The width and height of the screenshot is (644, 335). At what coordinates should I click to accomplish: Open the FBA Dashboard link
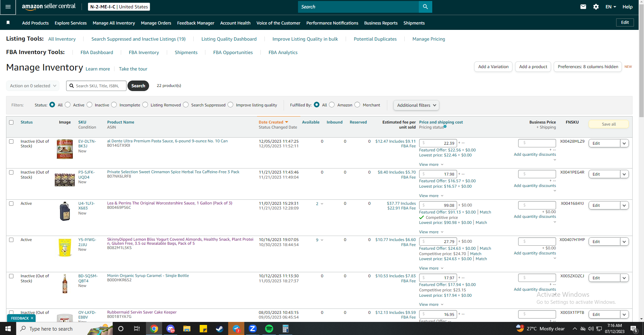[x=97, y=52]
